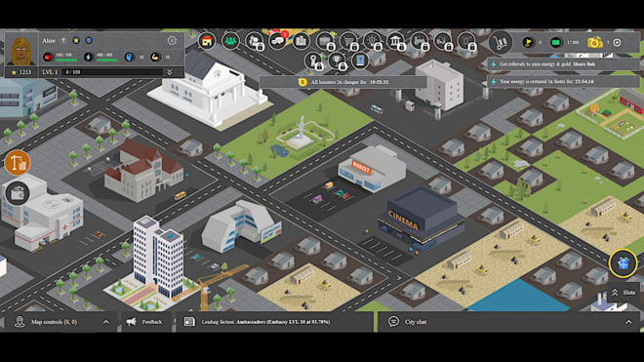Select the park statue monument
The height and width of the screenshot is (362, 644).
[302, 131]
